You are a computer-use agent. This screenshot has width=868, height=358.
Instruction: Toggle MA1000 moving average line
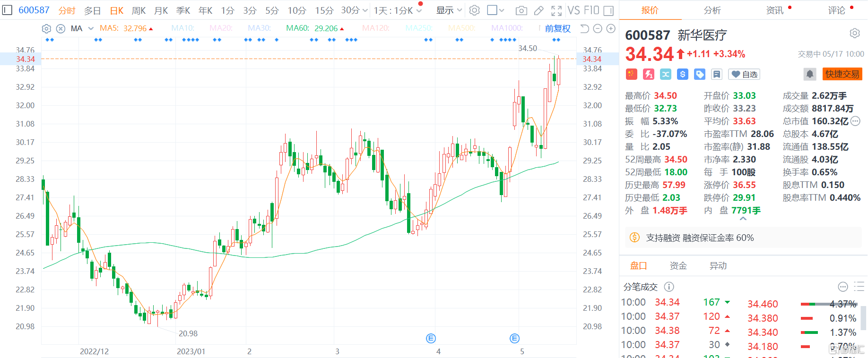(x=507, y=28)
